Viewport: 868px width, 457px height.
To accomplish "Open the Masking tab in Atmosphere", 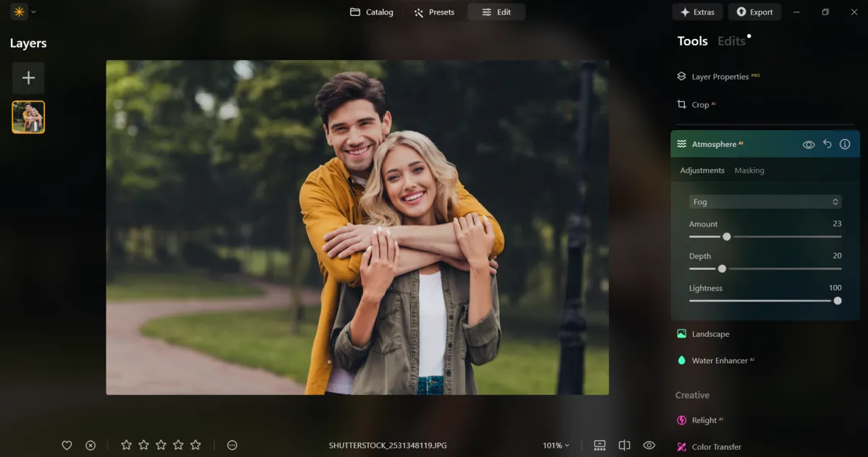I will [749, 170].
